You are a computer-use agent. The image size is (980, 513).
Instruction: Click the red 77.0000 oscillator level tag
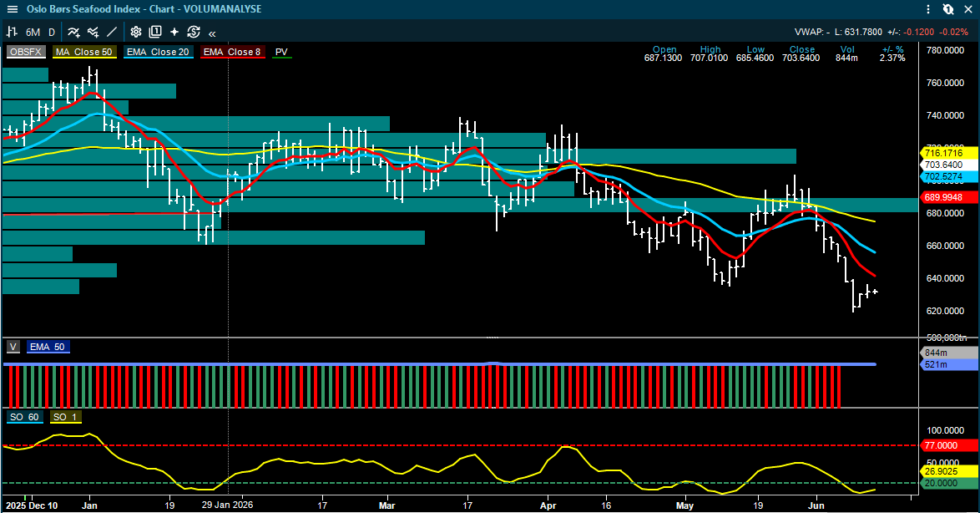(x=949, y=445)
